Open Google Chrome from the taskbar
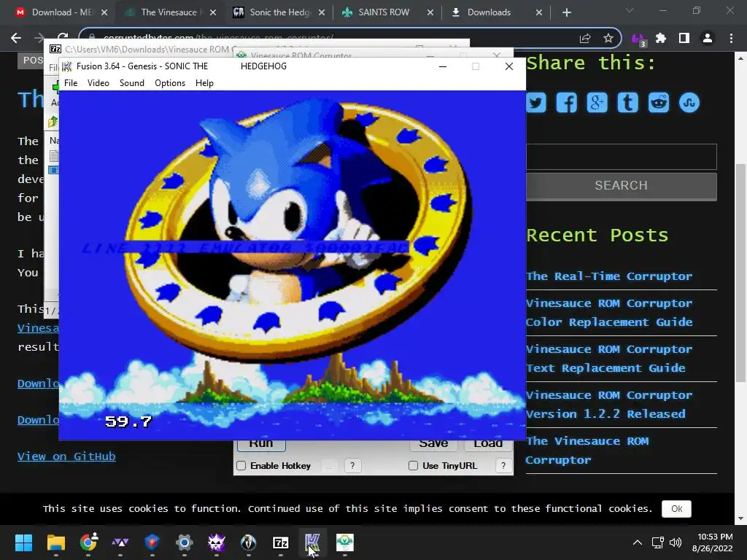 [88, 542]
